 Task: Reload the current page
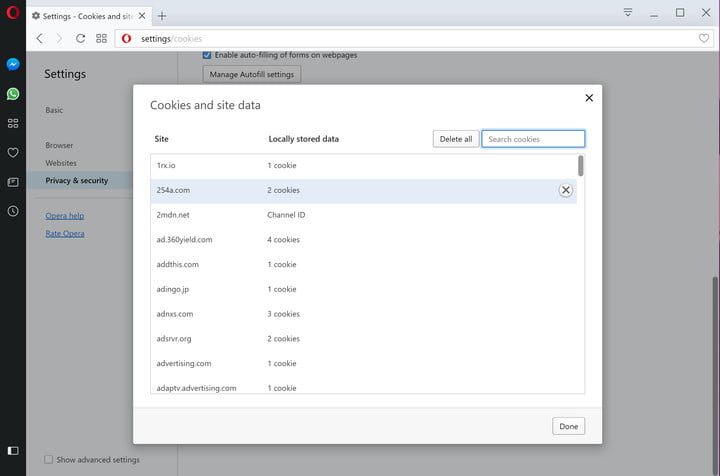tap(80, 38)
